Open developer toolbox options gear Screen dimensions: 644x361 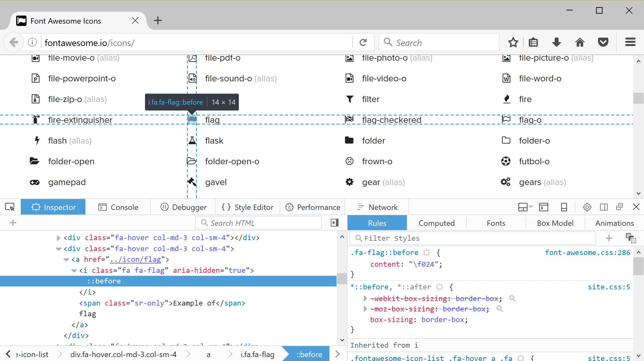587,207
